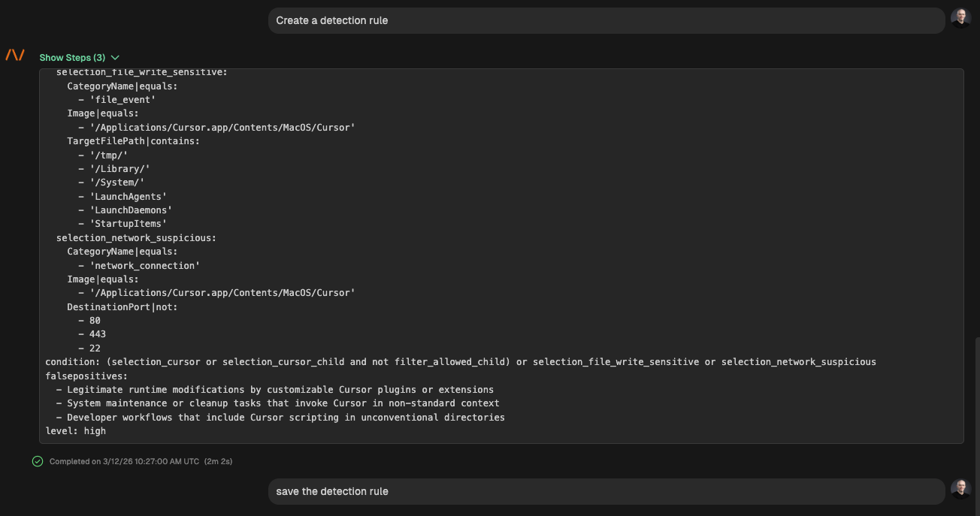Click the 'selection_network_suspicious:' line
980x516 pixels.
[136, 238]
